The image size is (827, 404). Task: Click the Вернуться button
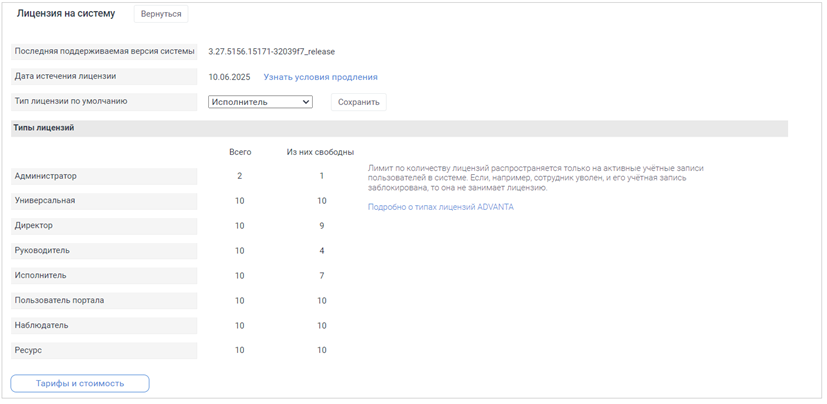160,15
